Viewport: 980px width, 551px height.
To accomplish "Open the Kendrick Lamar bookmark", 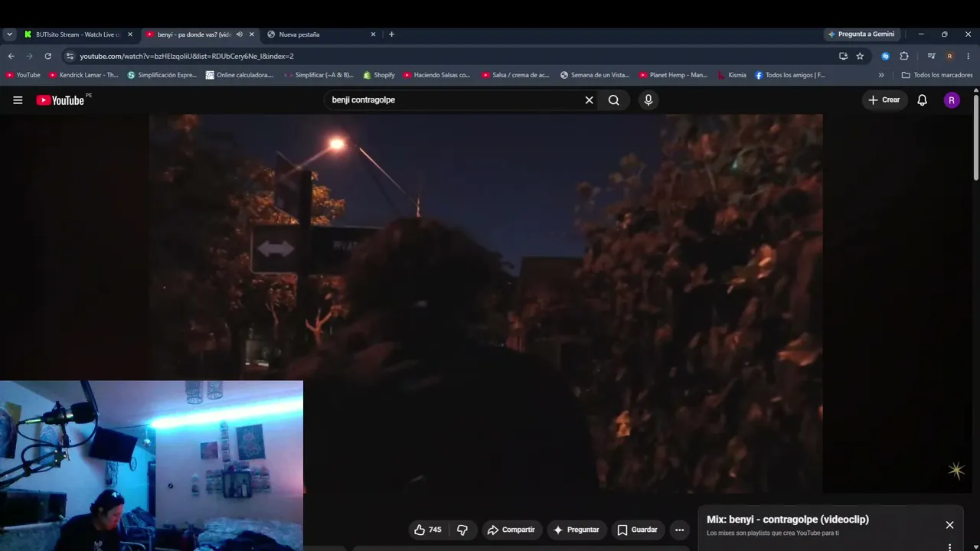I will point(83,75).
